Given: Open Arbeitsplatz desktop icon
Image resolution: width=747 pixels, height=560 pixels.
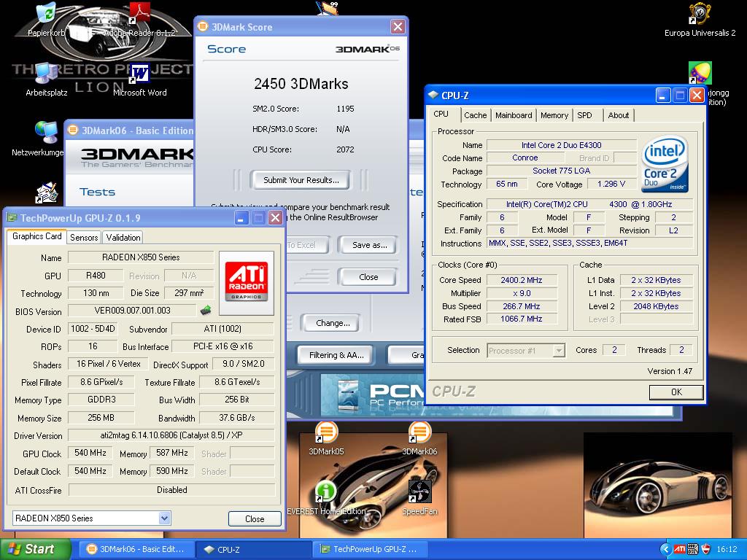Looking at the screenshot, I should pyautogui.click(x=46, y=74).
